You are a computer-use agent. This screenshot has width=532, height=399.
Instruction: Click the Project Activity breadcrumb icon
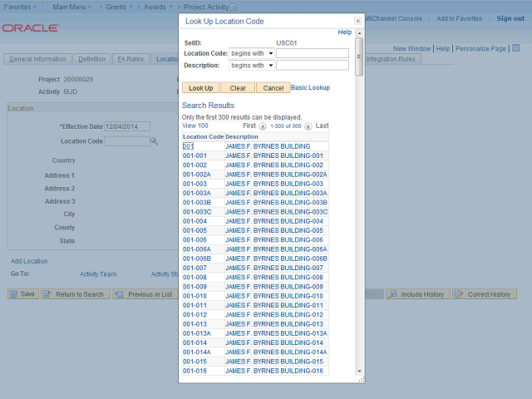pyautogui.click(x=234, y=7)
